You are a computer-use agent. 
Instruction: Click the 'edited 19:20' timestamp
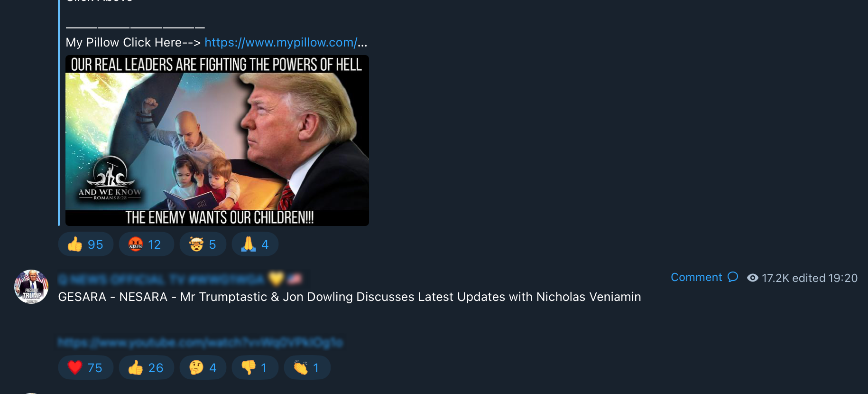click(x=825, y=278)
